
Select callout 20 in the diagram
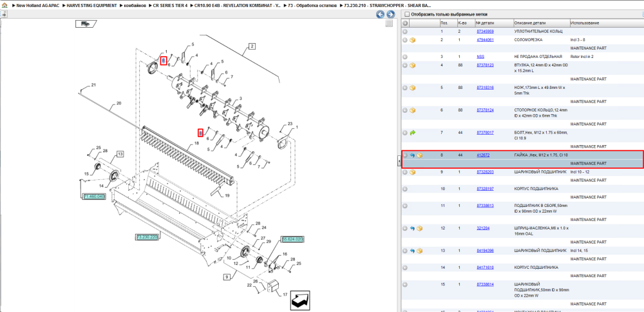[118, 103]
